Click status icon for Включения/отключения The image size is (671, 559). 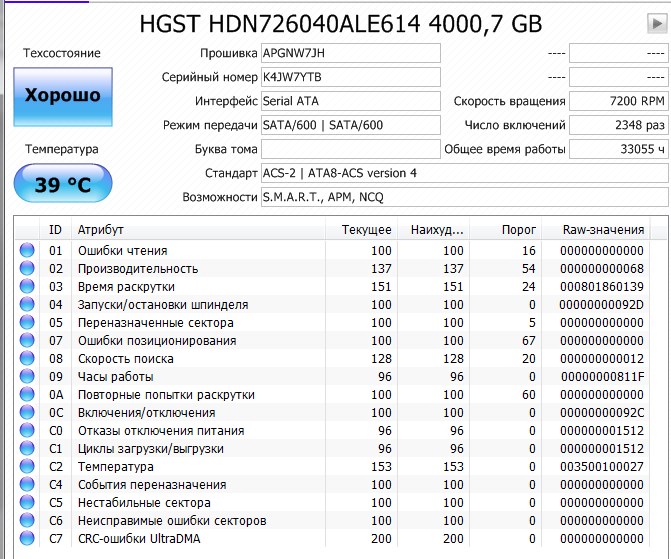(27, 412)
